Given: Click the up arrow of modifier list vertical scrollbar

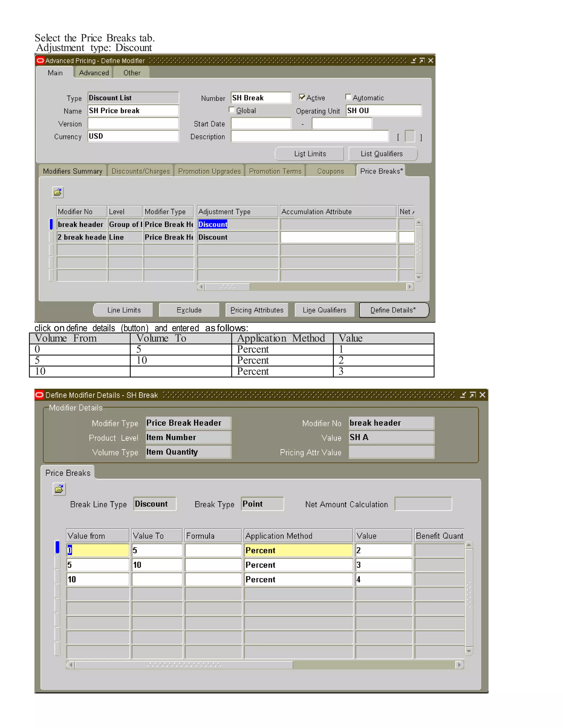Looking at the screenshot, I should coord(419,222).
